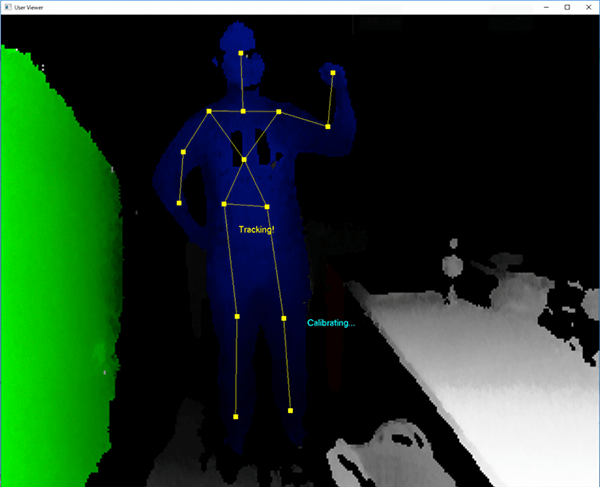This screenshot has width=600, height=487.
Task: Click the hand joint resting on the hip
Action: click(x=179, y=203)
